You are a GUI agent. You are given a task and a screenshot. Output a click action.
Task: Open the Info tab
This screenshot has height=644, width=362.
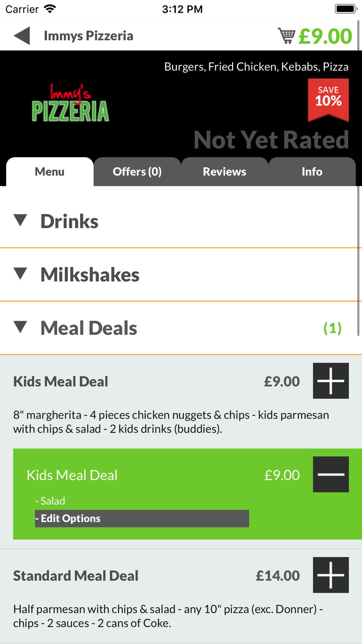pyautogui.click(x=312, y=172)
